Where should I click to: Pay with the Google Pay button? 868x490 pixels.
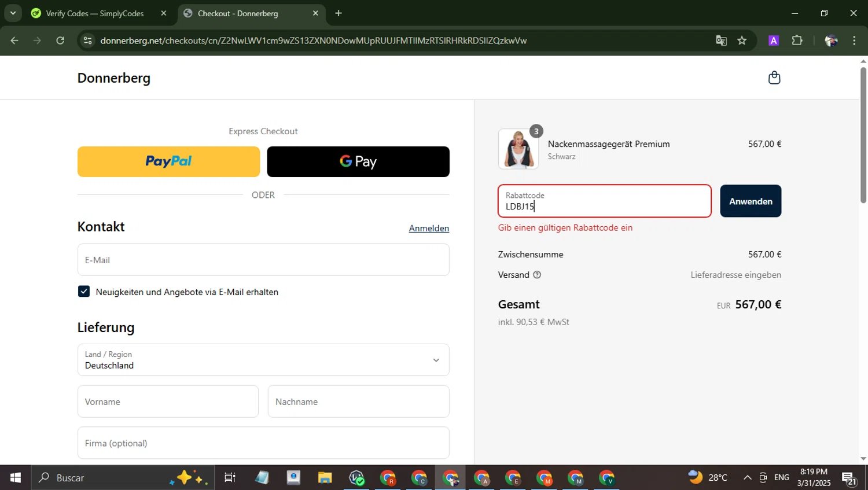358,161
